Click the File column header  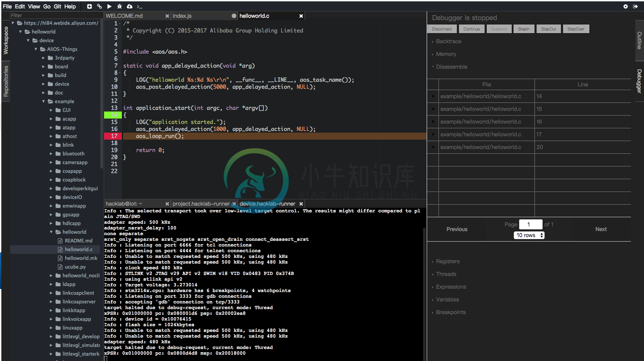point(486,85)
